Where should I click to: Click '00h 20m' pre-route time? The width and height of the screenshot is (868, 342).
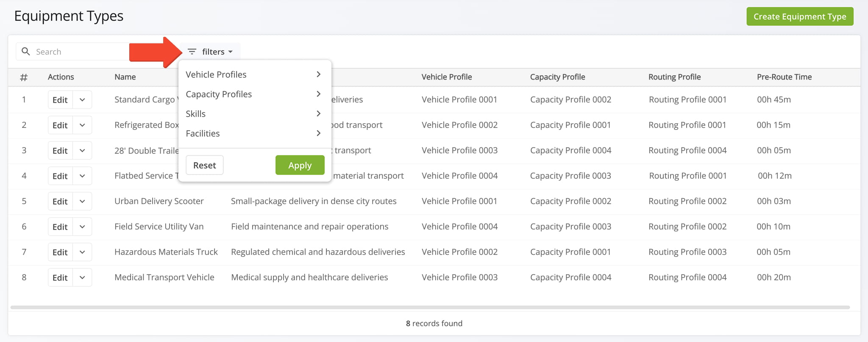coord(774,277)
